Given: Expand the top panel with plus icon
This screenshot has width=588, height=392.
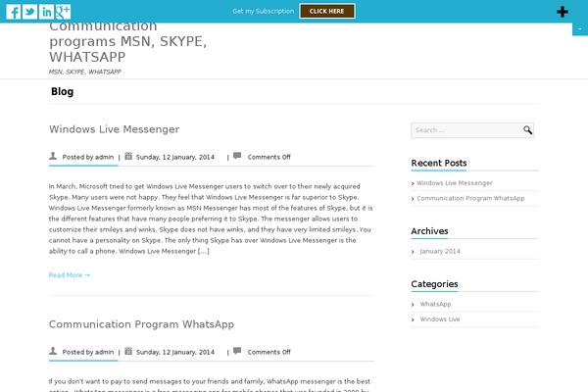Looking at the screenshot, I should click(x=563, y=12).
